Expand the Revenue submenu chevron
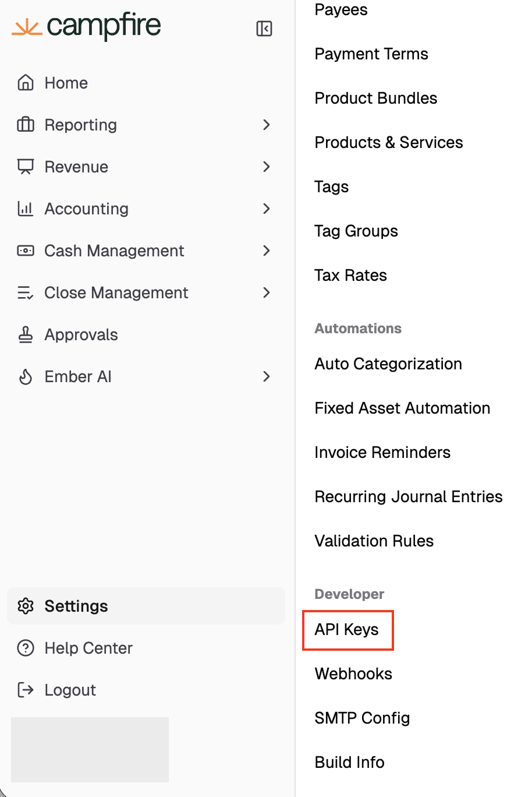 coord(267,167)
